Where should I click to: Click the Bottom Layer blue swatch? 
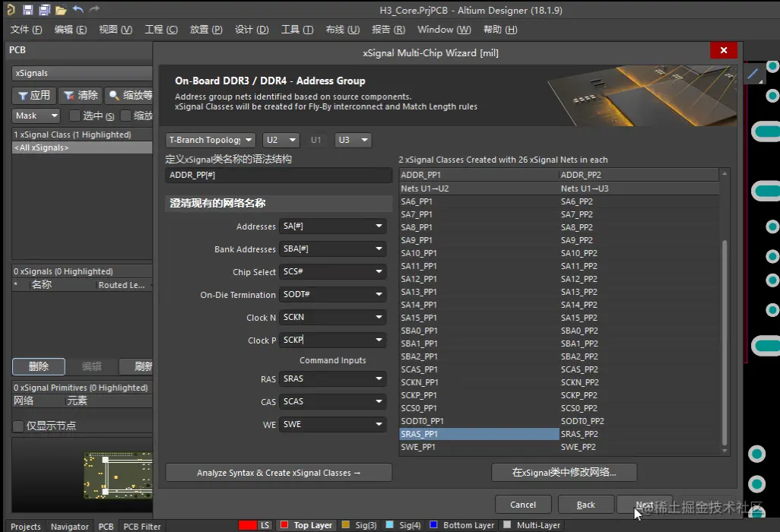(x=433, y=524)
